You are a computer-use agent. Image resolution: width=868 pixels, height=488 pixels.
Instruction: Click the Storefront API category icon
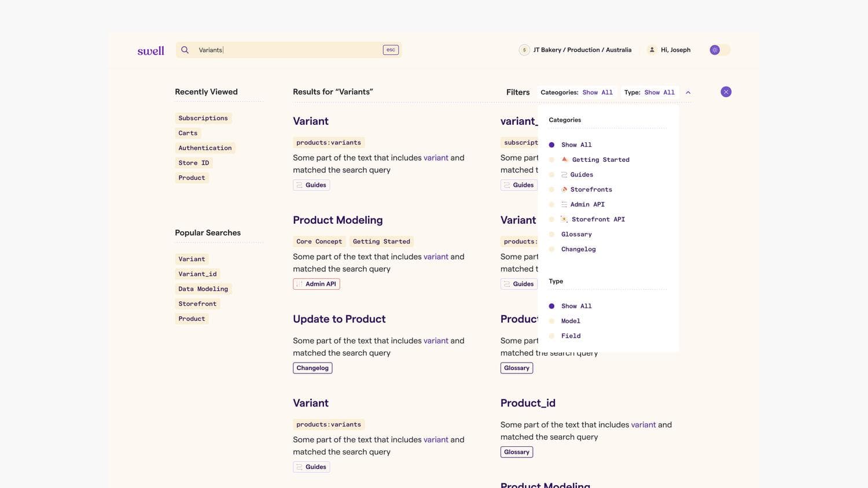pos(564,219)
